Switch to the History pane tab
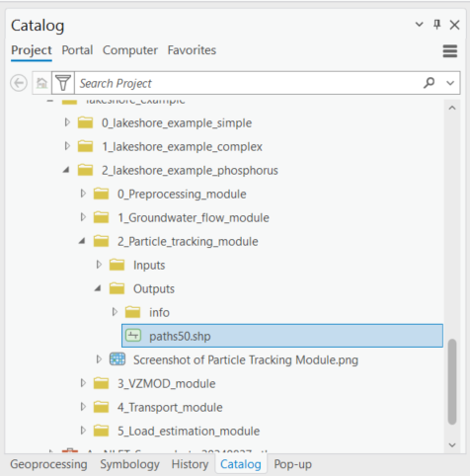Image resolution: width=470 pixels, height=476 pixels. pos(190,464)
